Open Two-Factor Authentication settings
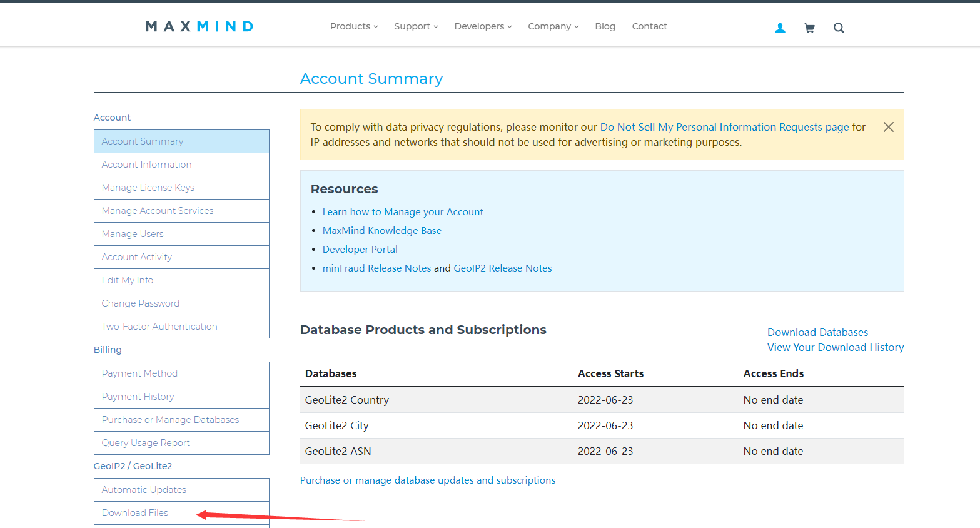980x528 pixels. pos(181,327)
